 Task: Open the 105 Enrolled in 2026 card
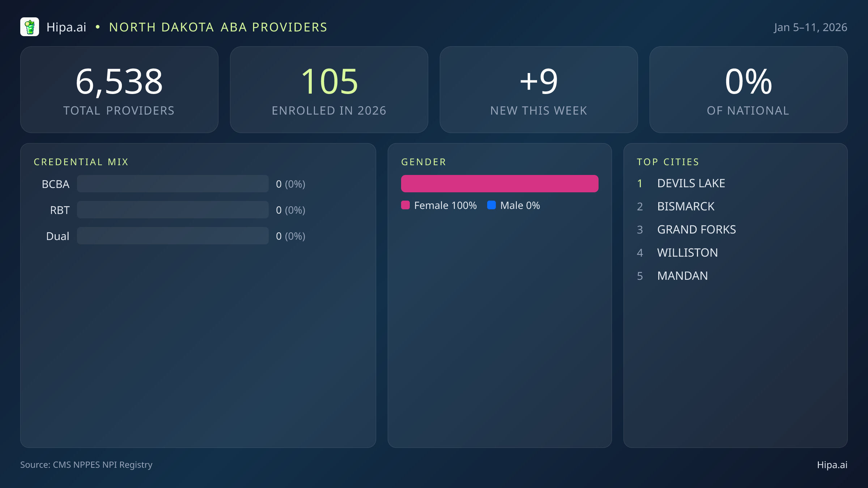pos(329,90)
